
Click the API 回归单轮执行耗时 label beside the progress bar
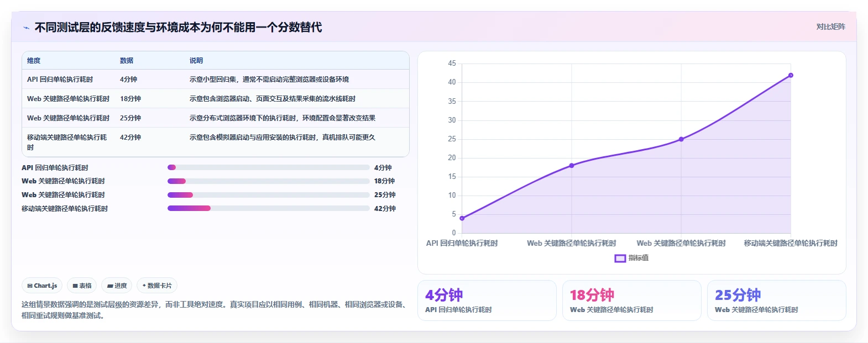(55, 167)
